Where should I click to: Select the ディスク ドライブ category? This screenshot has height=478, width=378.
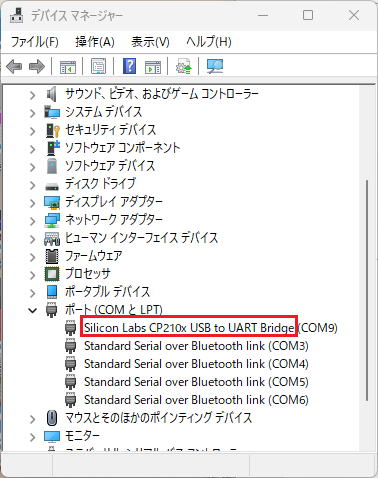[100, 184]
